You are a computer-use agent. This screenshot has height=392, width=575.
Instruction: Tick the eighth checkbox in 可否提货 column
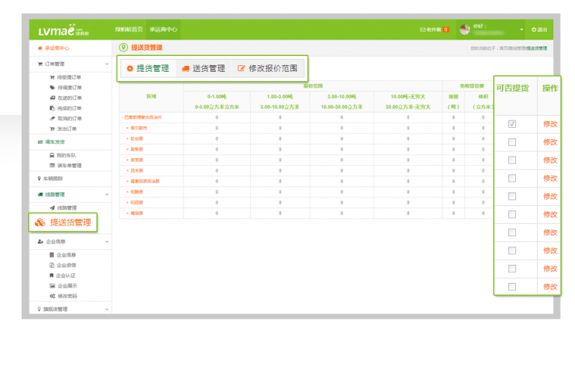coord(512,251)
